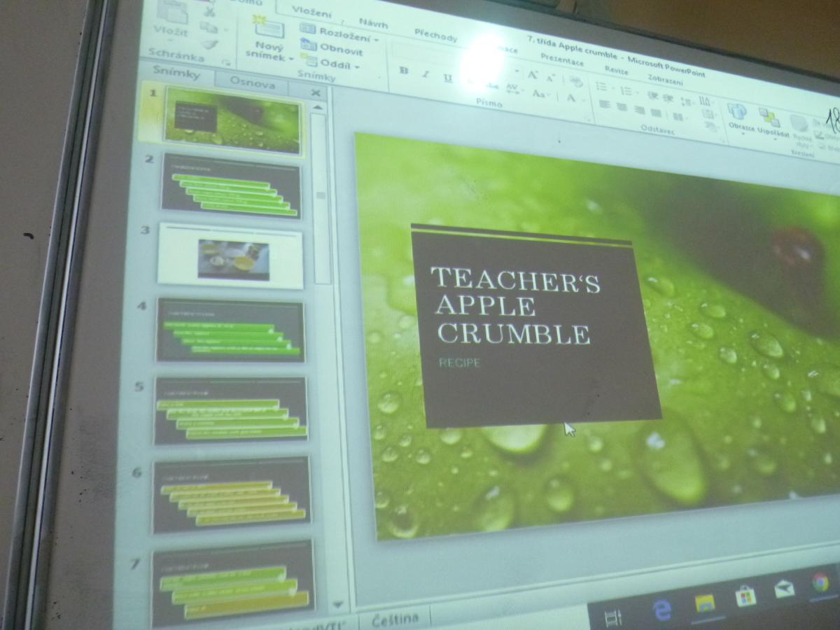Expand the Rozložení layout dropdown
The image size is (840, 630).
340,32
